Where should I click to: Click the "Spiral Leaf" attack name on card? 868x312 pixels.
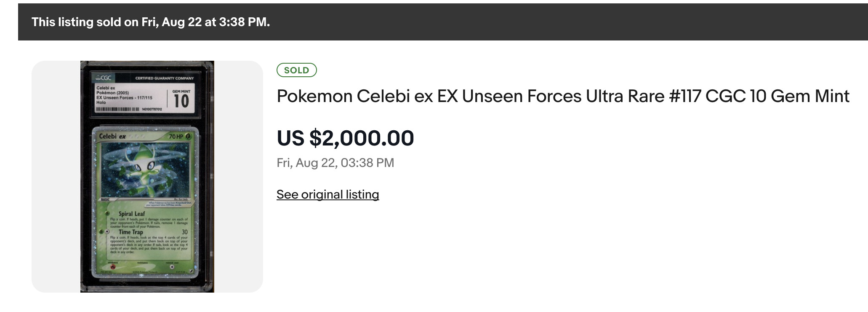(x=131, y=214)
